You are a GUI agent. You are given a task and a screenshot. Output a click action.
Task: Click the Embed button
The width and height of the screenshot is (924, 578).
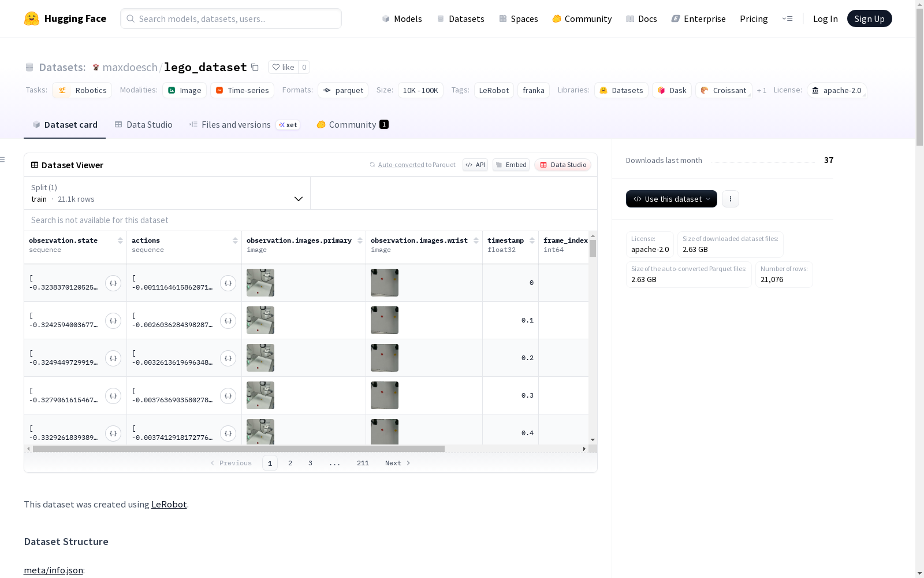pos(511,165)
